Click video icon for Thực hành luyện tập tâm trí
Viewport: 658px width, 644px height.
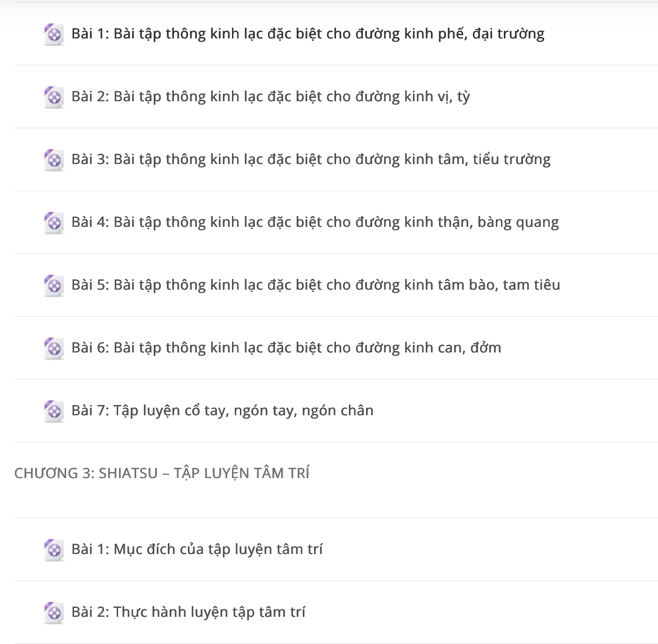[x=54, y=613]
